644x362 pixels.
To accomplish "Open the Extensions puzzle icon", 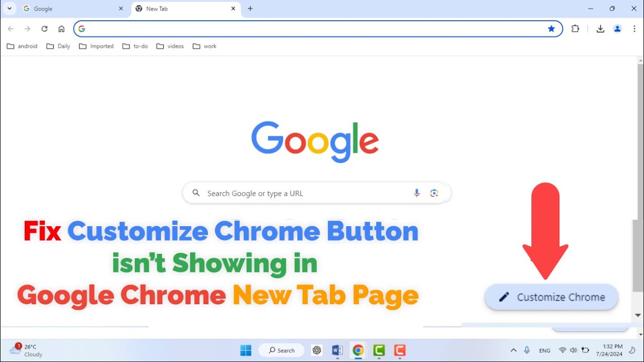I will [x=576, y=29].
